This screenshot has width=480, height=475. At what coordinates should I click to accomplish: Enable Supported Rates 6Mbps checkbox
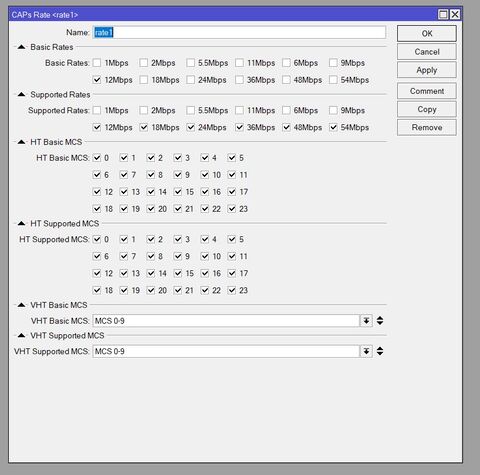286,110
